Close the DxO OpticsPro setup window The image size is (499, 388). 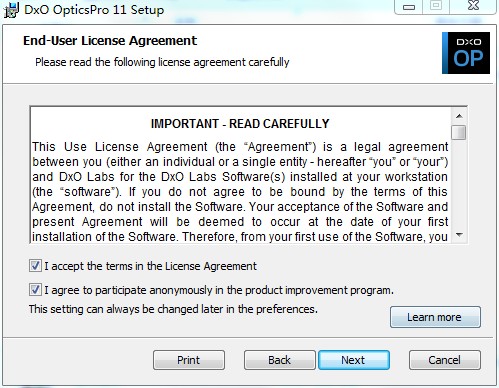click(x=473, y=7)
